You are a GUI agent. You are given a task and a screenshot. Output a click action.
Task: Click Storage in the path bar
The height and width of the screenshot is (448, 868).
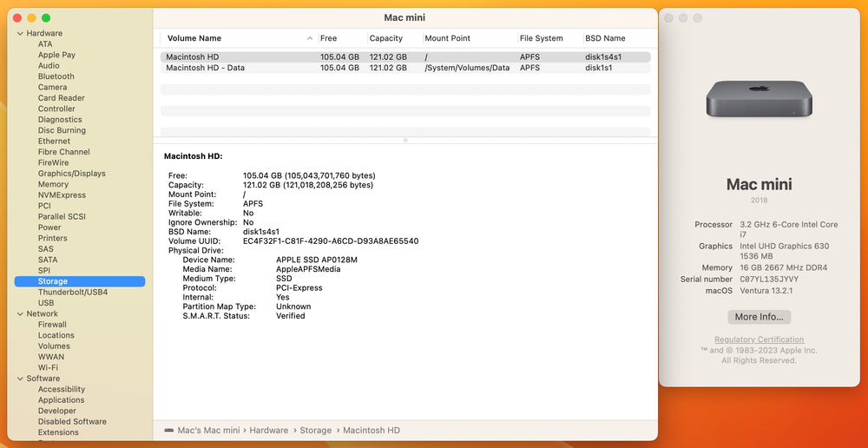[316, 431]
